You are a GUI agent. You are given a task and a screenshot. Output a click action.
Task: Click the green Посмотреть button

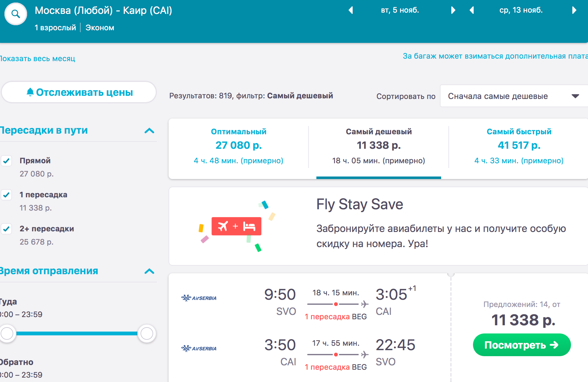(522, 345)
